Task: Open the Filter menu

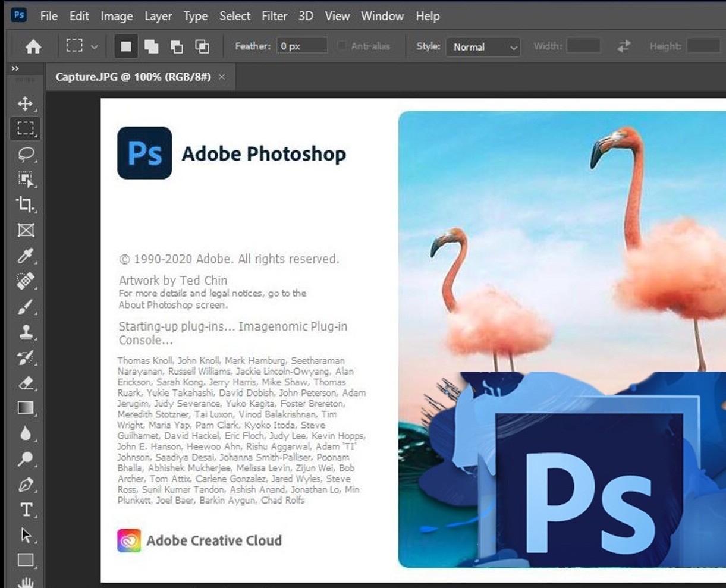Action: pyautogui.click(x=274, y=16)
